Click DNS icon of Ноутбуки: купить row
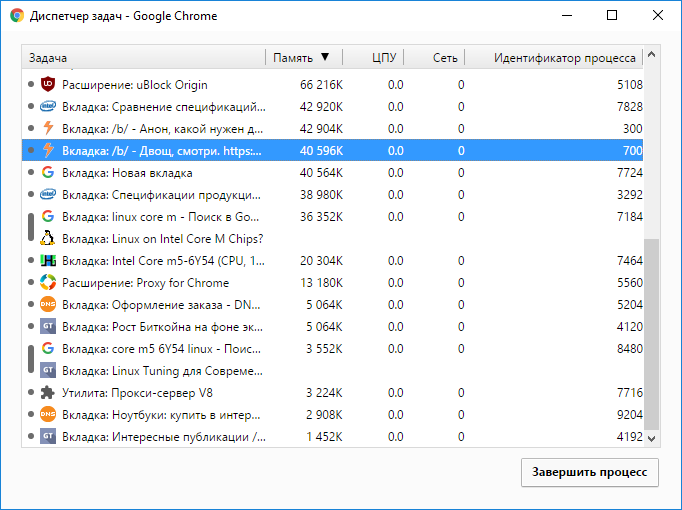Image resolution: width=682 pixels, height=510 pixels. [48, 414]
